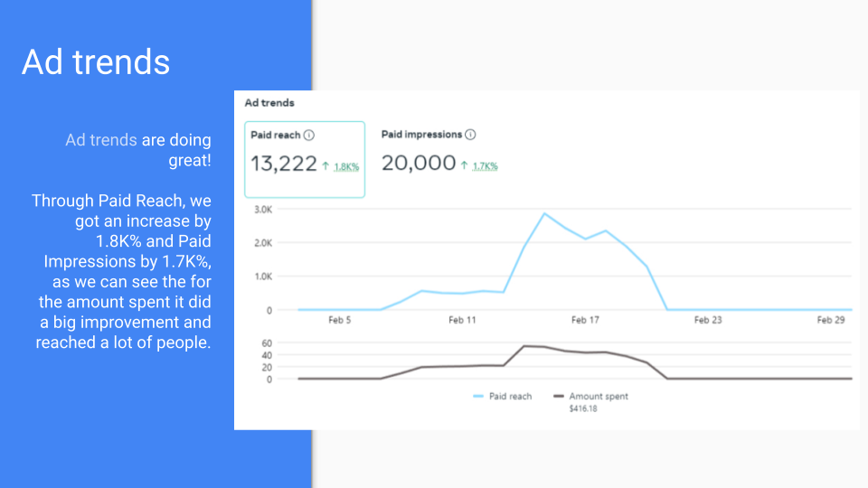Open the 1.7K% percentage link
This screenshot has width=868, height=488.
[485, 165]
